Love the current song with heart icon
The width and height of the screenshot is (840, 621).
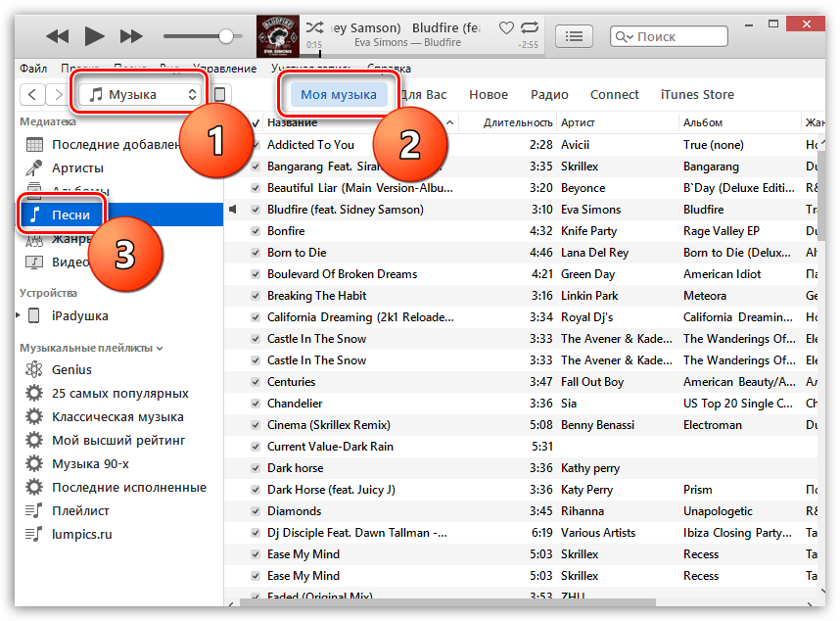pos(506,27)
